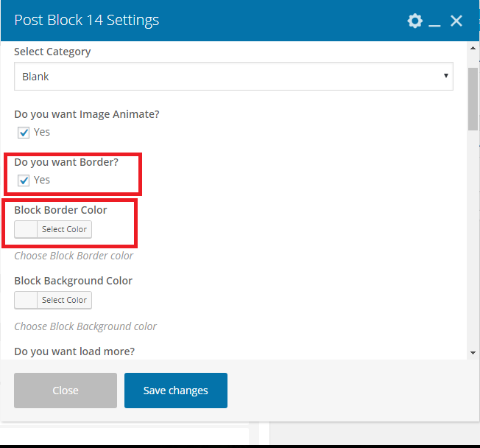
Task: Toggle the Do you want Border checkbox
Action: (24, 181)
